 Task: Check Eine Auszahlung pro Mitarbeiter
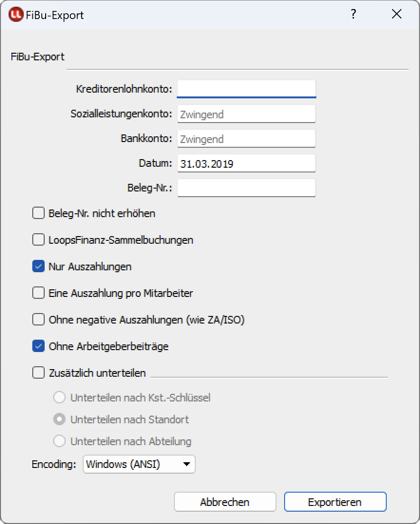pos(38,293)
